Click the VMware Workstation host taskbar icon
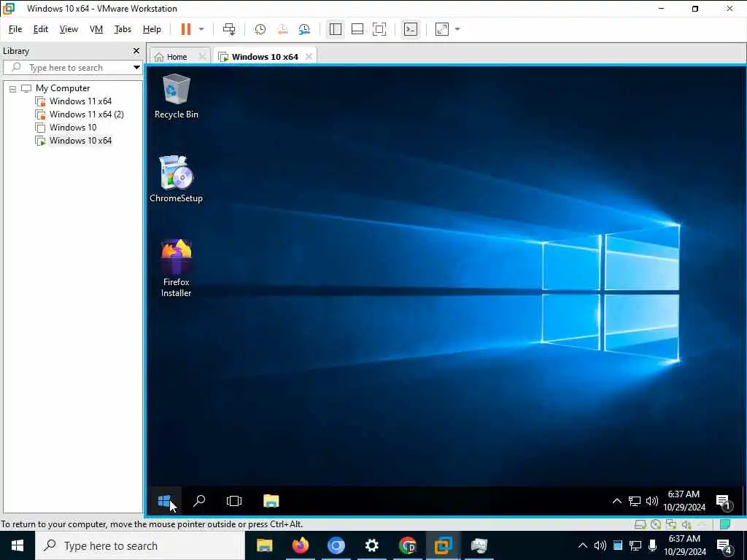The height and width of the screenshot is (560, 747). click(443, 545)
